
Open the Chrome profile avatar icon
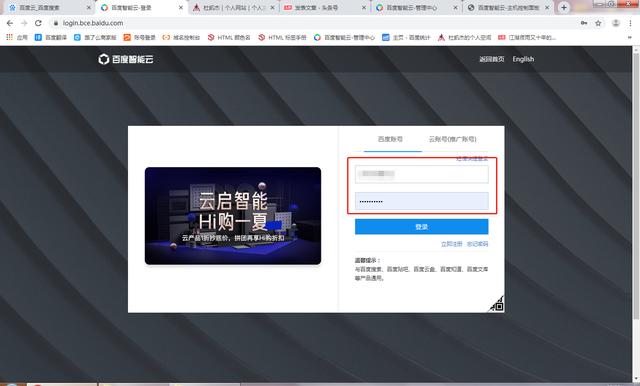pos(616,23)
